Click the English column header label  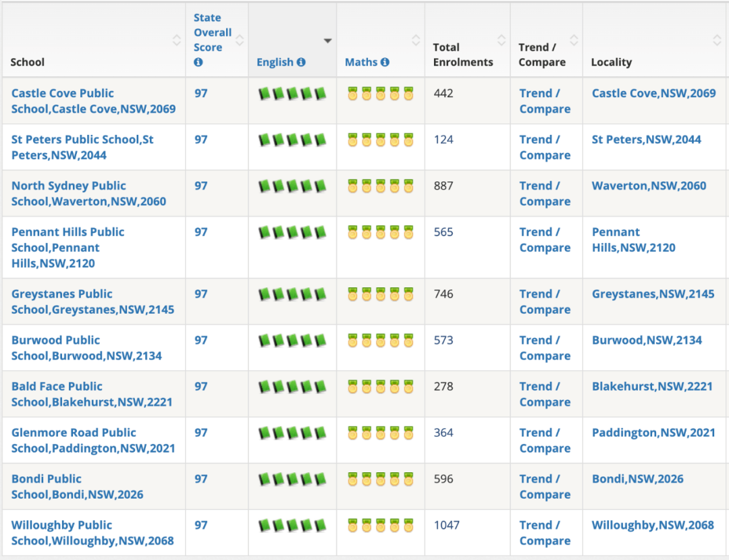pyautogui.click(x=275, y=62)
